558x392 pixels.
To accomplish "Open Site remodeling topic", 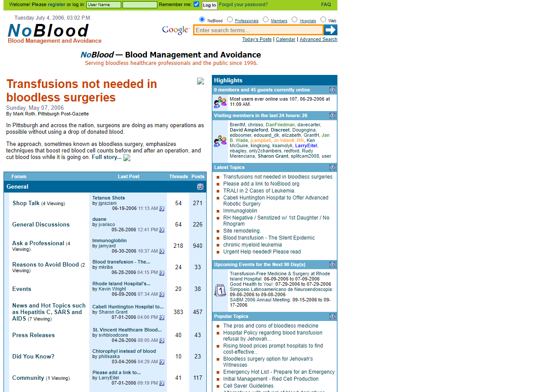I will pos(242,231).
